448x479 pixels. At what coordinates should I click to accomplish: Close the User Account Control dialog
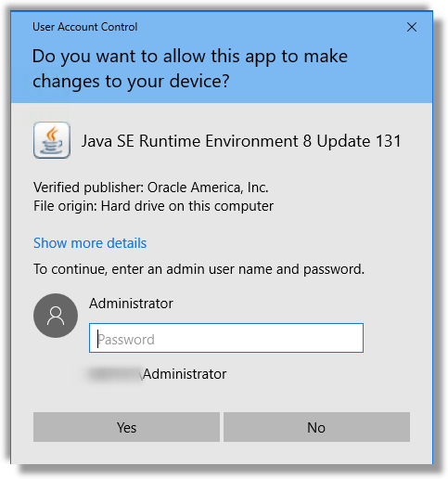(412, 27)
